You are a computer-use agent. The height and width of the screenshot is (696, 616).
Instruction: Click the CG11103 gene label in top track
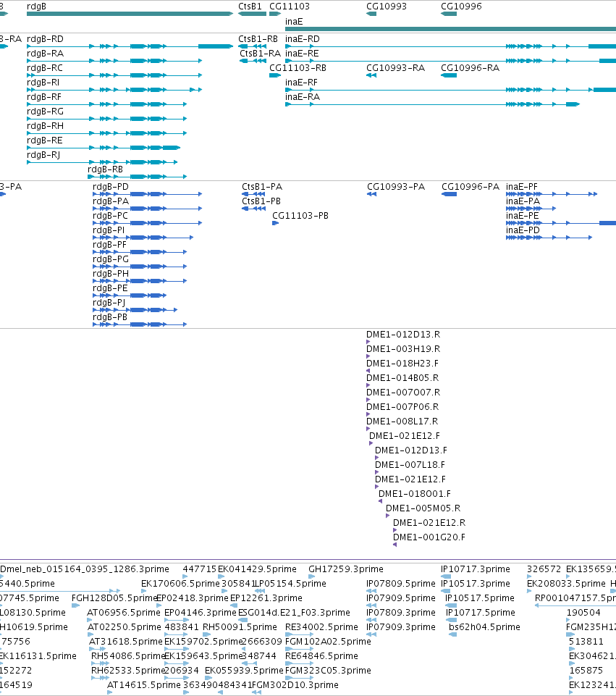[x=290, y=7]
